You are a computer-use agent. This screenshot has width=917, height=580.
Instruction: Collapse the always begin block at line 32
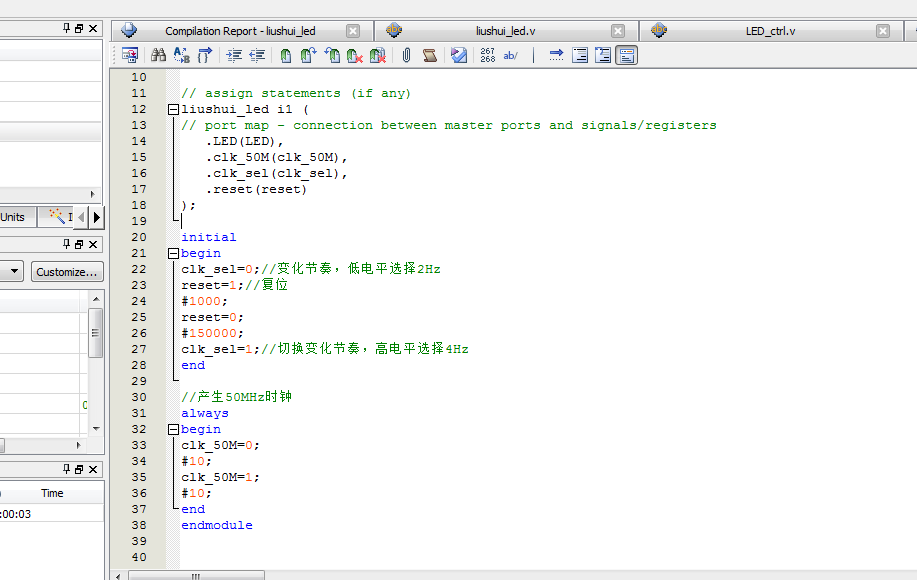pyautogui.click(x=174, y=429)
